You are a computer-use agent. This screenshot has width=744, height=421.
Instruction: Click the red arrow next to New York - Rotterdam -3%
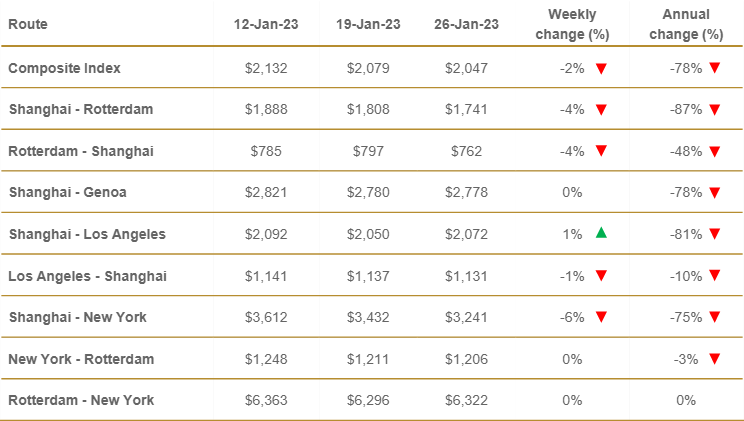click(714, 359)
